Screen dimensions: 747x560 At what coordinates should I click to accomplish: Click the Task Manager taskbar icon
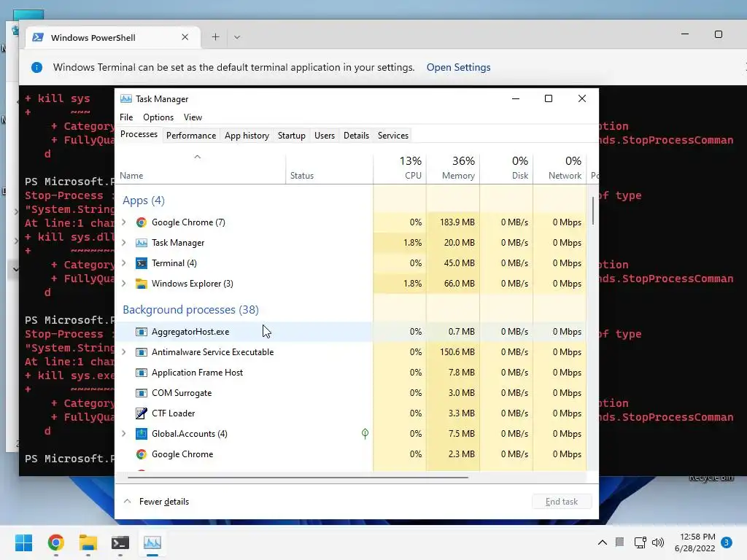(x=152, y=542)
